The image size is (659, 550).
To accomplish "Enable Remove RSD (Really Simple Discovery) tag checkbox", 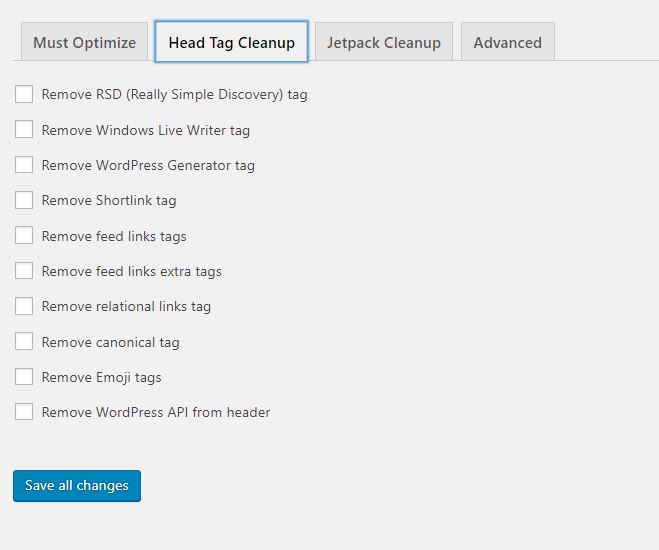I will coord(24,94).
